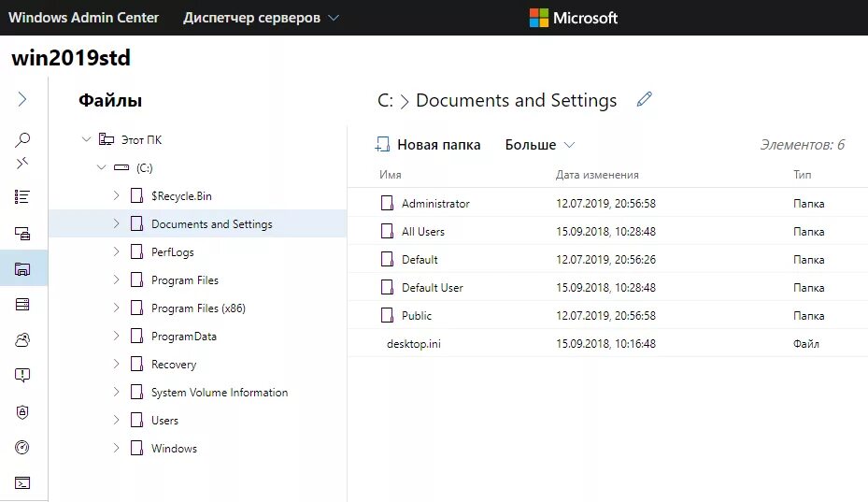Screen dimensions: 868x502
Task: Open the performance gauge tool icon
Action: pos(22,447)
